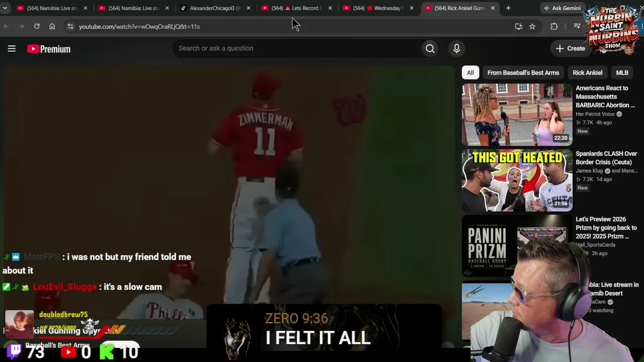The image size is (644, 362).
Task: Open the Create menu on YouTube
Action: tap(571, 48)
